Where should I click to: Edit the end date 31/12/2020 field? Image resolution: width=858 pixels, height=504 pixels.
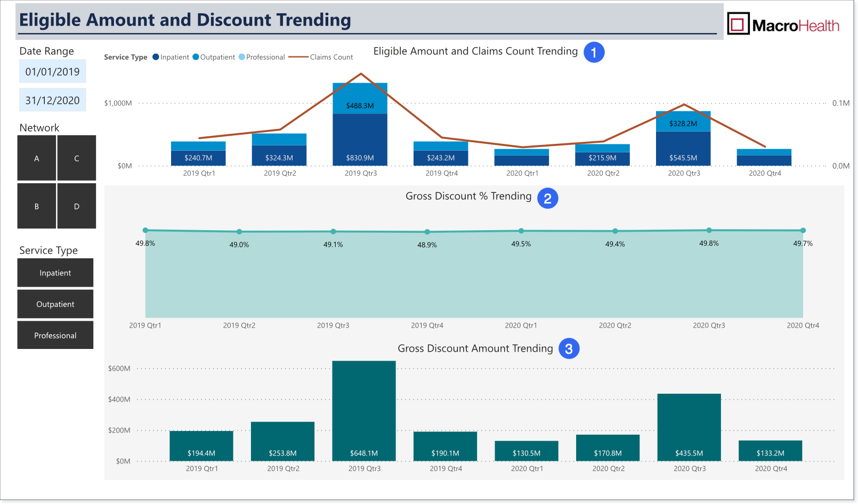(x=52, y=100)
